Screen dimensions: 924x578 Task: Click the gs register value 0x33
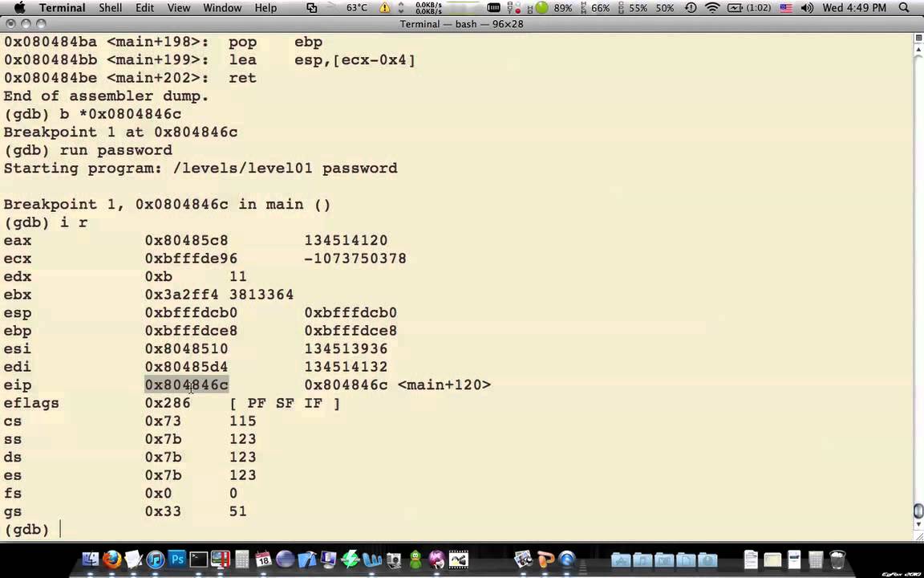pyautogui.click(x=163, y=511)
